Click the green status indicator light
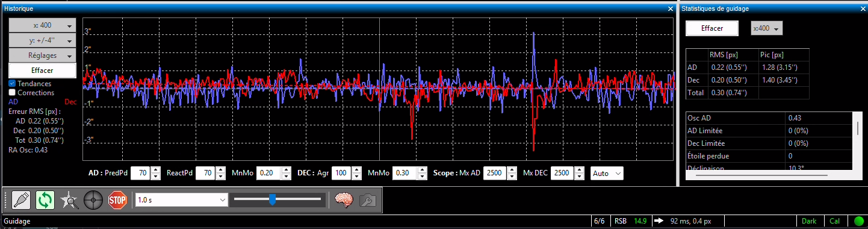This screenshot has width=868, height=229. [858, 221]
